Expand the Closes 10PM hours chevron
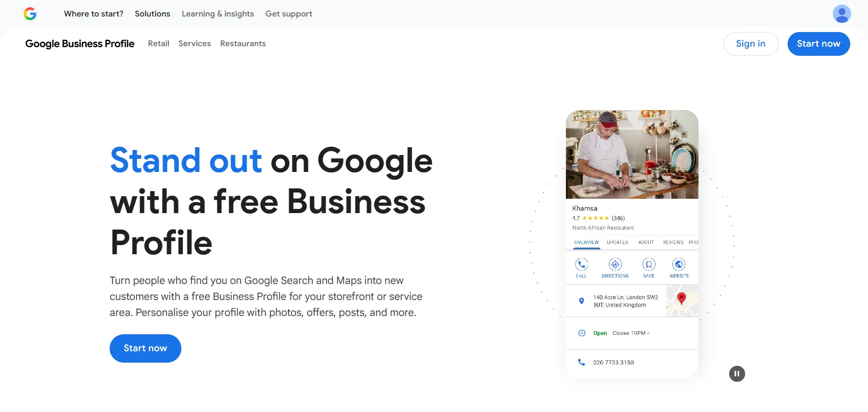Image resolution: width=868 pixels, height=412 pixels. click(x=648, y=333)
